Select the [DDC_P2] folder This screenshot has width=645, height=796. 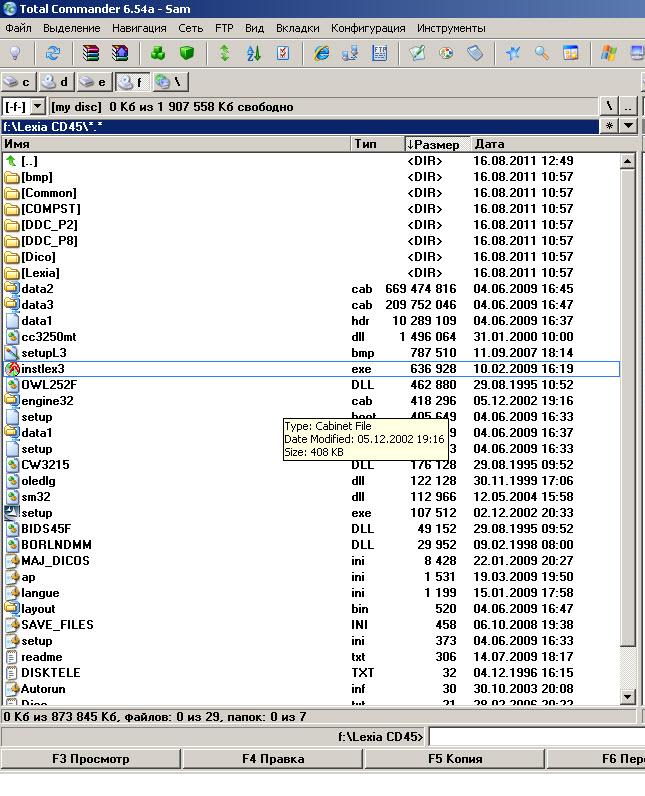311,225
